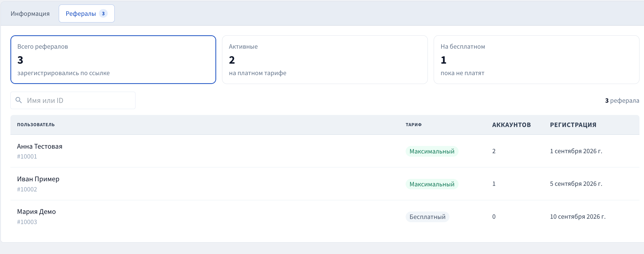Focus the Имя или ID search field
Image resolution: width=644 pixels, height=254 pixels.
73,101
